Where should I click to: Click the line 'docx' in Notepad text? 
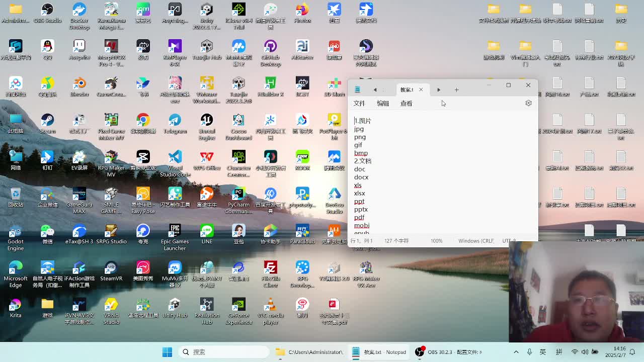[x=361, y=177]
